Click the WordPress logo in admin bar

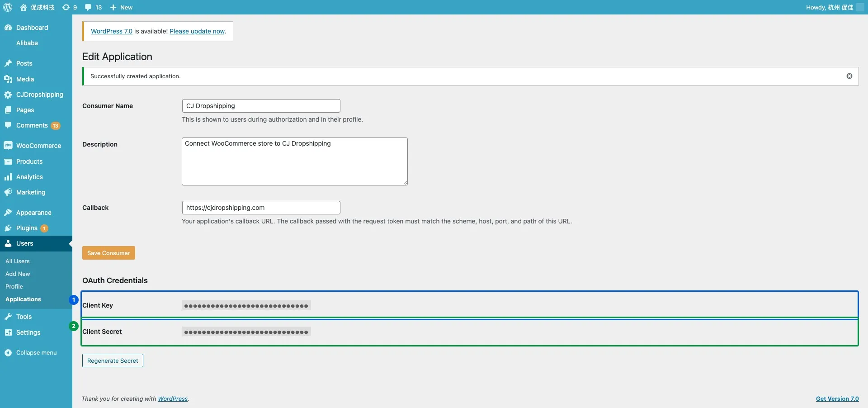click(8, 7)
